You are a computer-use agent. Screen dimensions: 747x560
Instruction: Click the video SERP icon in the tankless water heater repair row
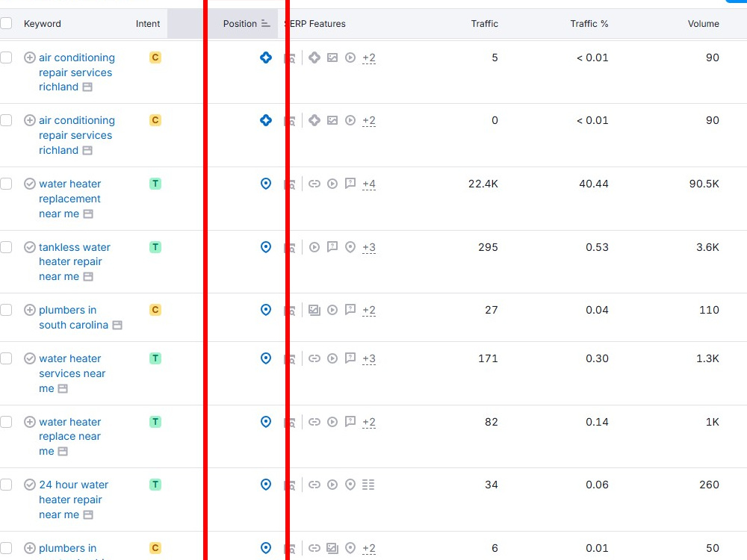(314, 246)
